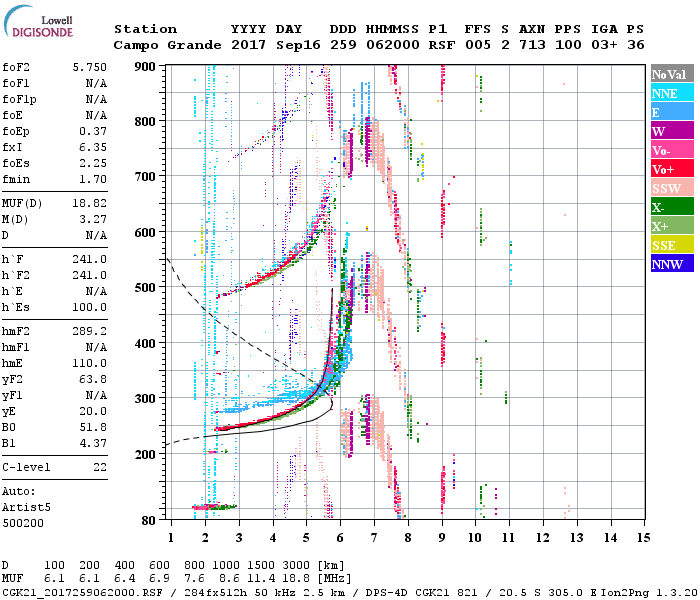700x600 pixels.
Task: Select the SSE yellow legend swatch
Action: pyautogui.click(x=672, y=245)
